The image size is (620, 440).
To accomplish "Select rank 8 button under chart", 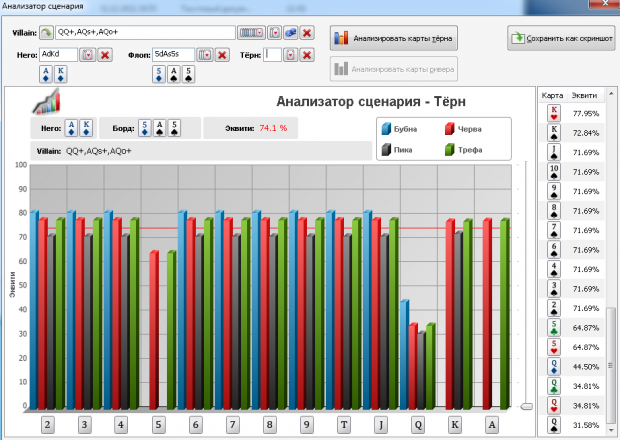I will click(270, 425).
